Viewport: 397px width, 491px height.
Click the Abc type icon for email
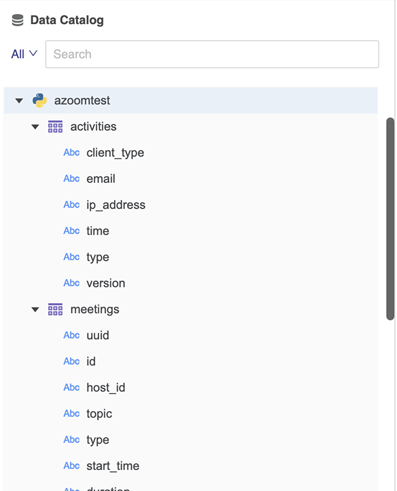[71, 179]
